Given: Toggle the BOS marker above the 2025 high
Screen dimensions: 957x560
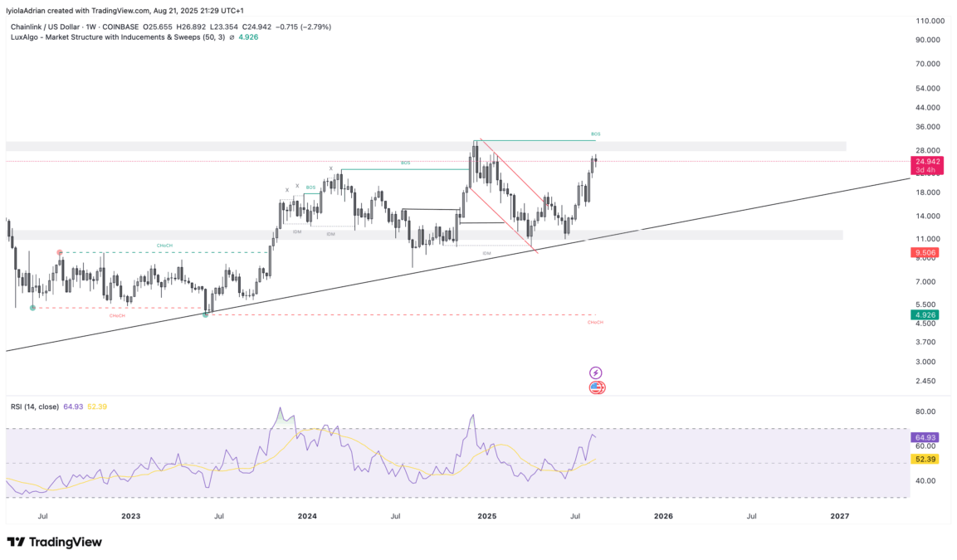Looking at the screenshot, I should (594, 133).
